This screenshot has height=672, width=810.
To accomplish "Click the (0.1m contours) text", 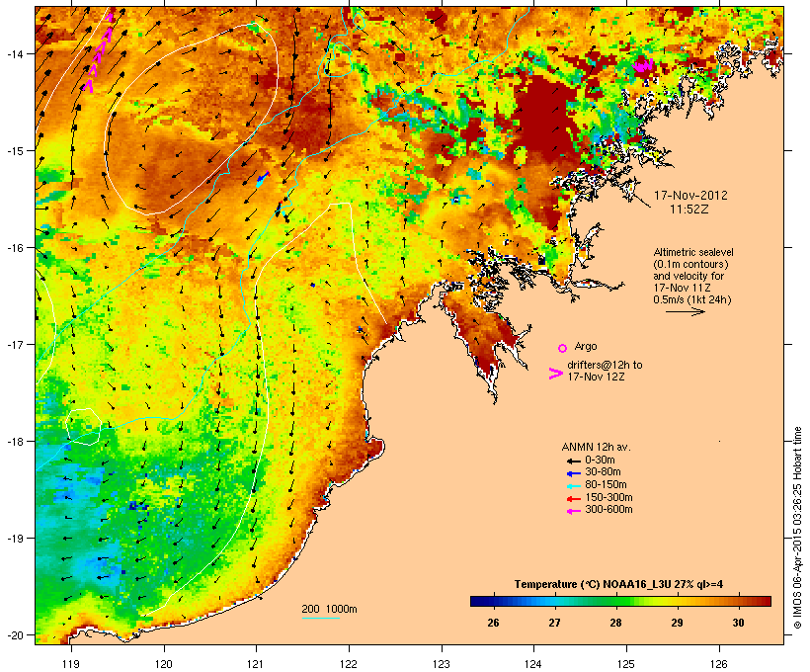I will click(x=690, y=264).
